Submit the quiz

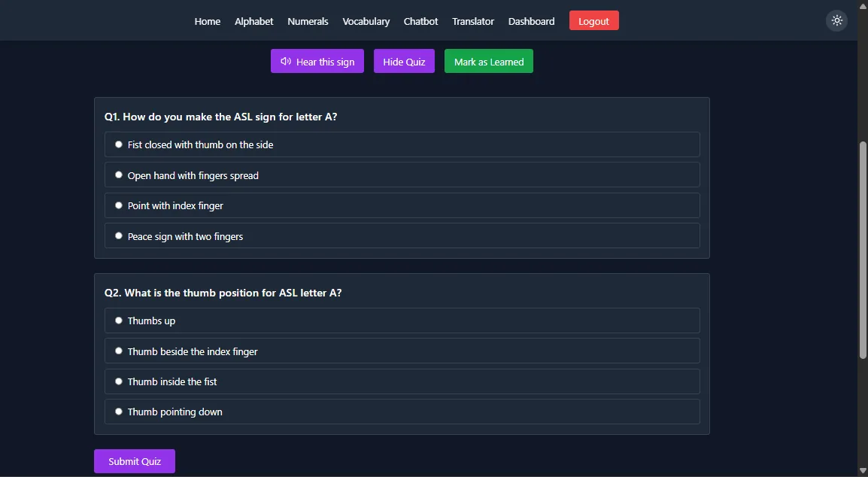coord(135,461)
